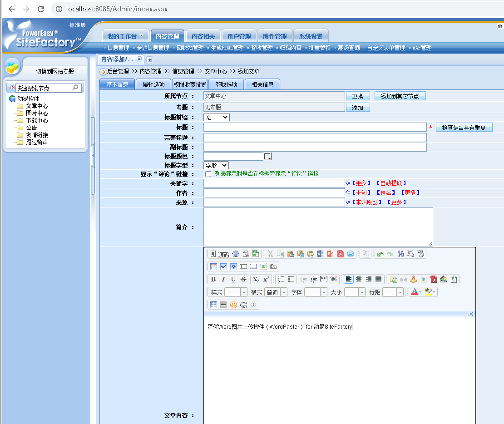Click the superscript x² icon
Viewport: 504px width, 424px height.
click(x=266, y=279)
